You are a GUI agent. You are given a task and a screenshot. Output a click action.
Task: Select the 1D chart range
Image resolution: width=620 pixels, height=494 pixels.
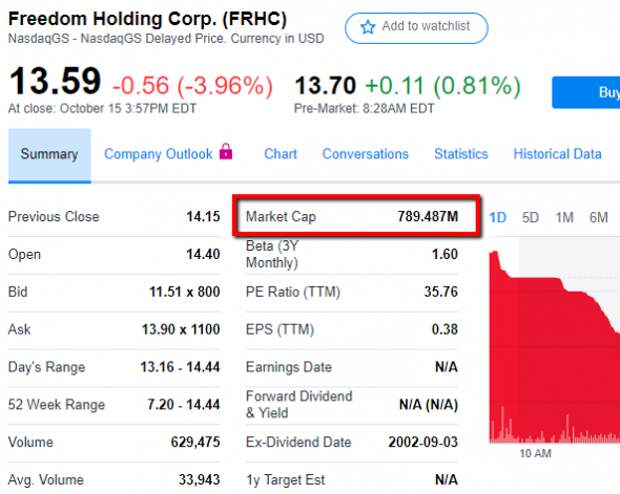click(x=498, y=218)
